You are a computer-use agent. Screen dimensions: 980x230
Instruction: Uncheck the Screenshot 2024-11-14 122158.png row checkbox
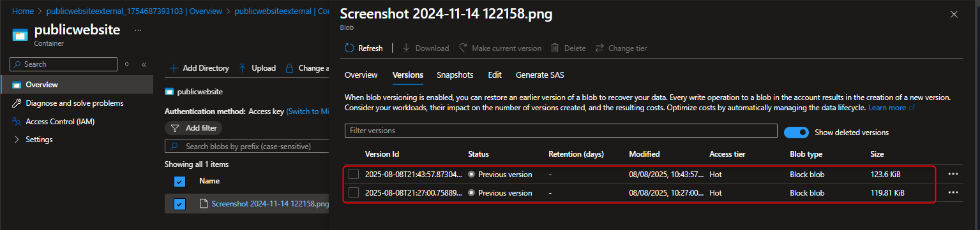point(179,204)
